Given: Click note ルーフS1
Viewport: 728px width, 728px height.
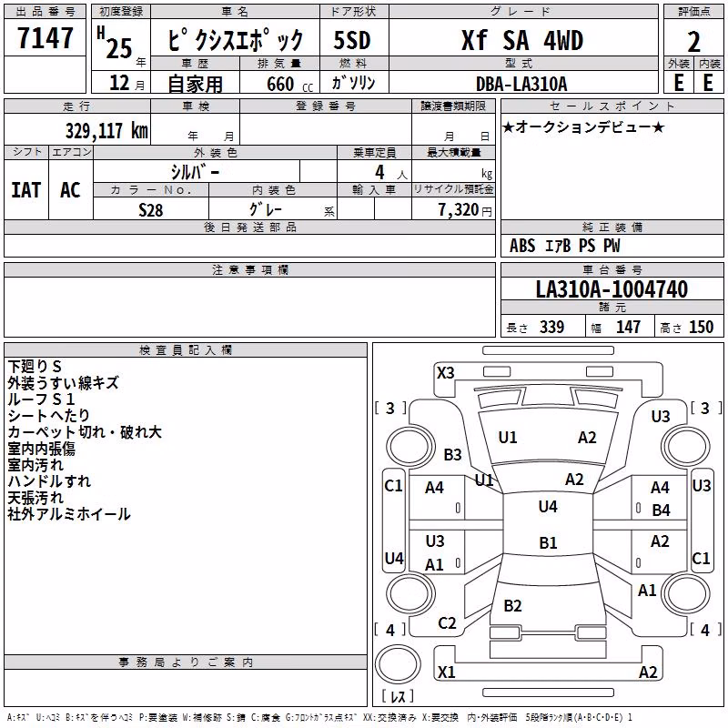Looking at the screenshot, I should 41,399.
